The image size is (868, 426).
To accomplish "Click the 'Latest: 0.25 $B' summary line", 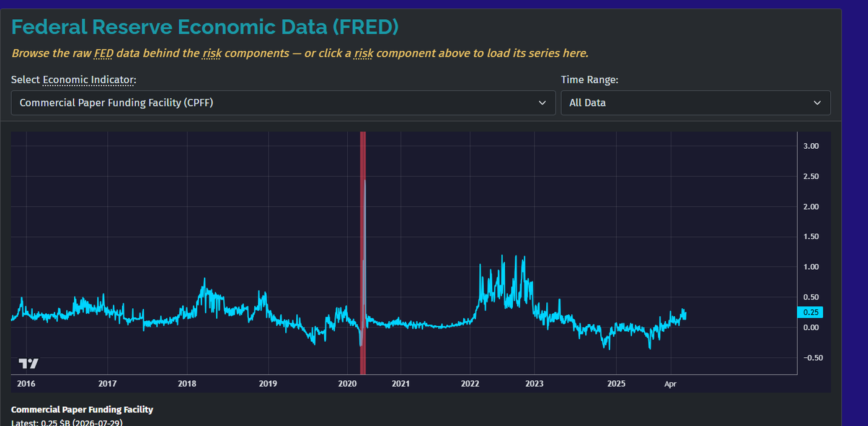I will 68,422.
